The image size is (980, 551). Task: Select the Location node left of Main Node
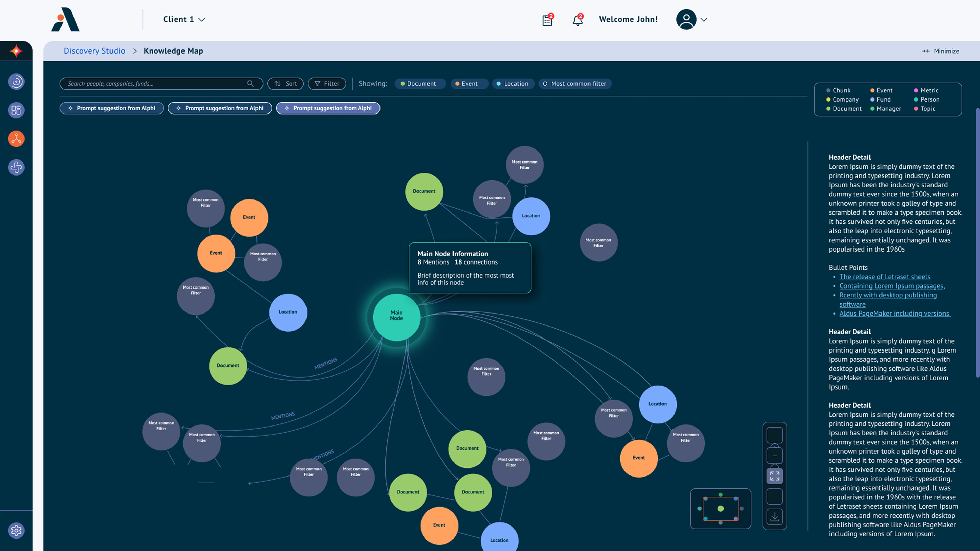[x=288, y=312]
